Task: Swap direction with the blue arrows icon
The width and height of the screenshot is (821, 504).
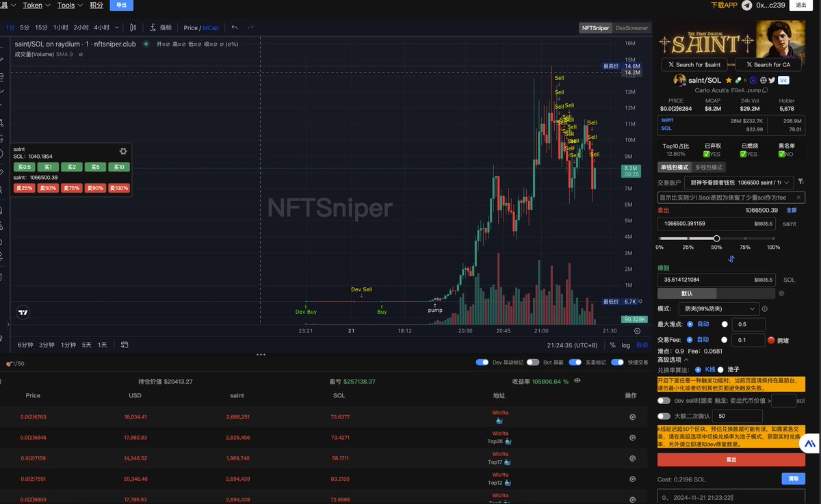Action: pyautogui.click(x=731, y=258)
